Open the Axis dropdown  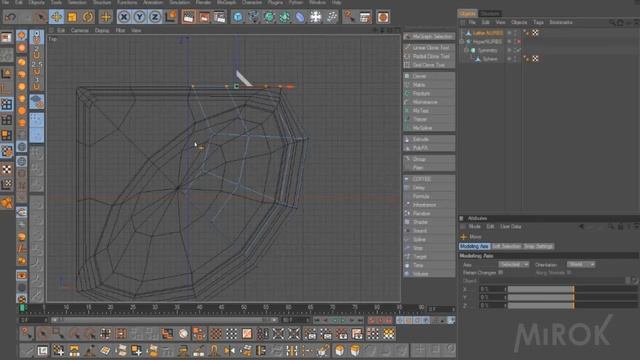(x=513, y=264)
